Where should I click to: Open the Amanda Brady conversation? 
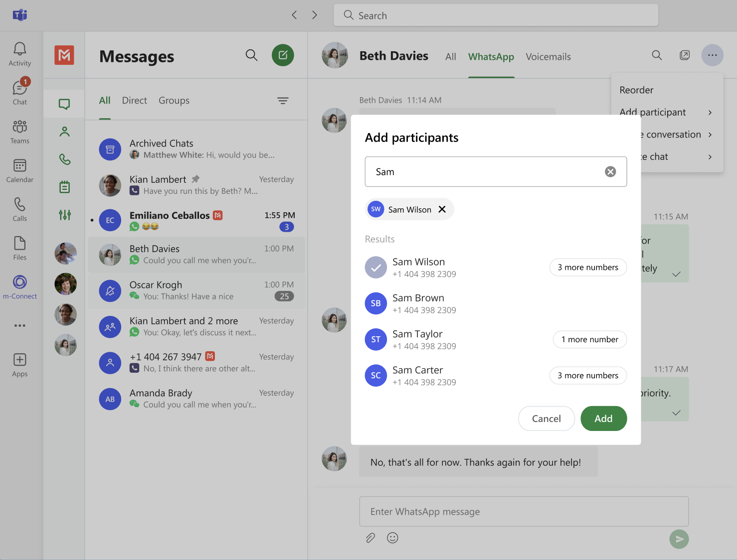(196, 399)
